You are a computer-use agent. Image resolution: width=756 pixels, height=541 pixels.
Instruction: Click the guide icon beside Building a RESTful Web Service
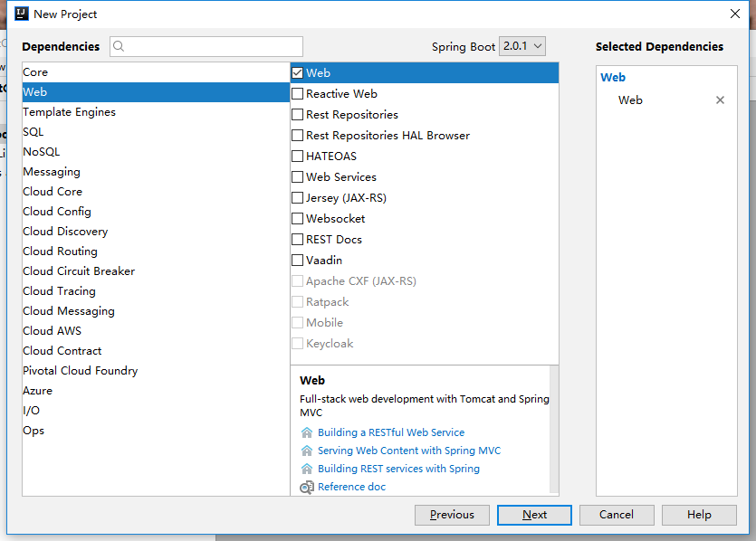click(307, 432)
